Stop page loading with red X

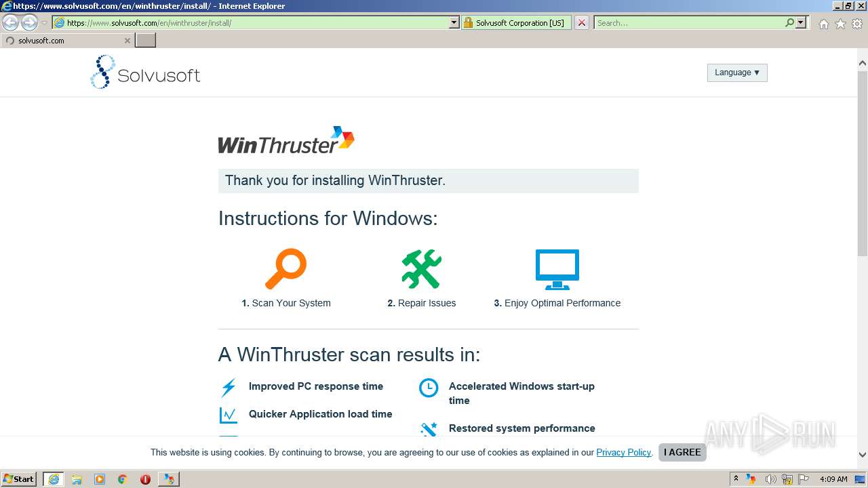[582, 22]
